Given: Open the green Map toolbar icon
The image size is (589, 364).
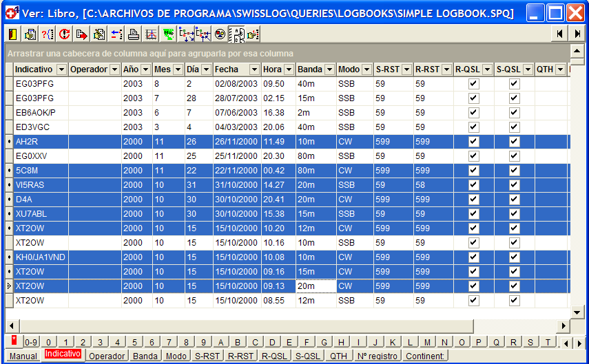Looking at the screenshot, I should pos(168,34).
